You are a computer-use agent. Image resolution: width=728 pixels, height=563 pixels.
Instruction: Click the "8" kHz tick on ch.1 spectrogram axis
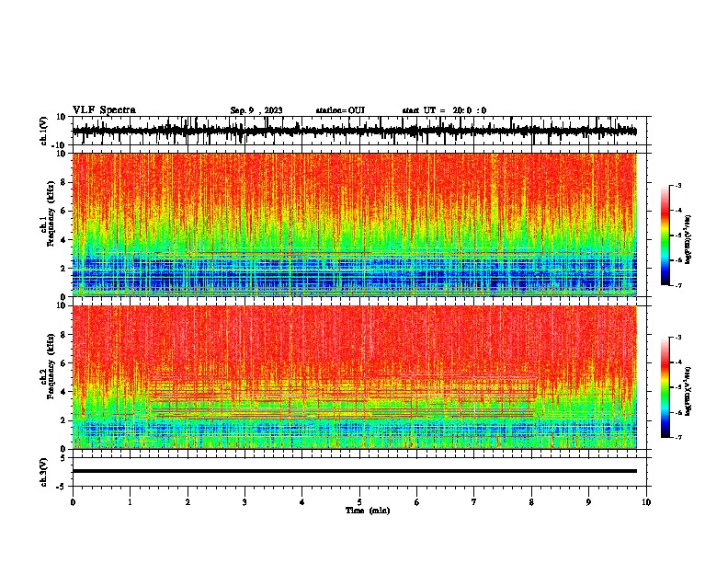64,182
